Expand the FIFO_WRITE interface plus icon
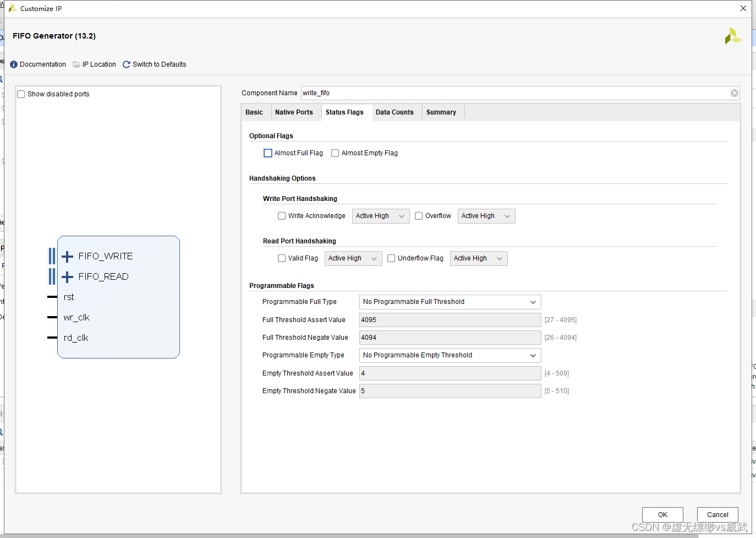The height and width of the screenshot is (538, 756). (x=68, y=257)
